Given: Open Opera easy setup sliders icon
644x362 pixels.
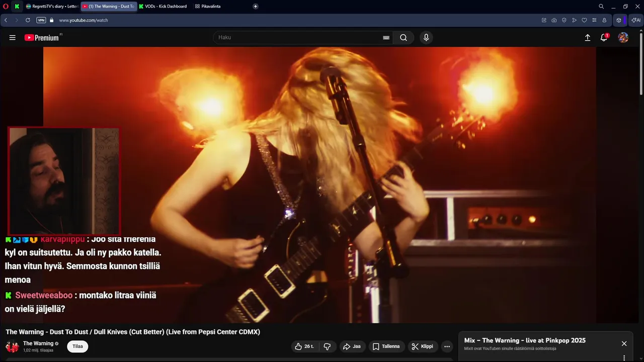Looking at the screenshot, I should tap(594, 20).
